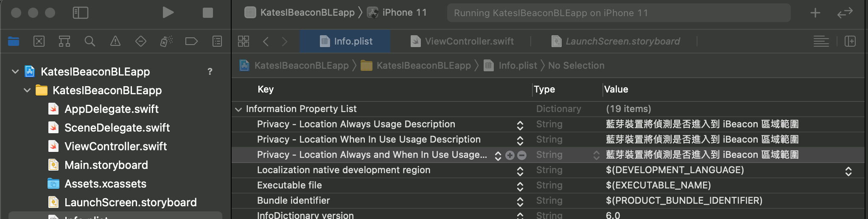Run the app with the play button

(168, 13)
